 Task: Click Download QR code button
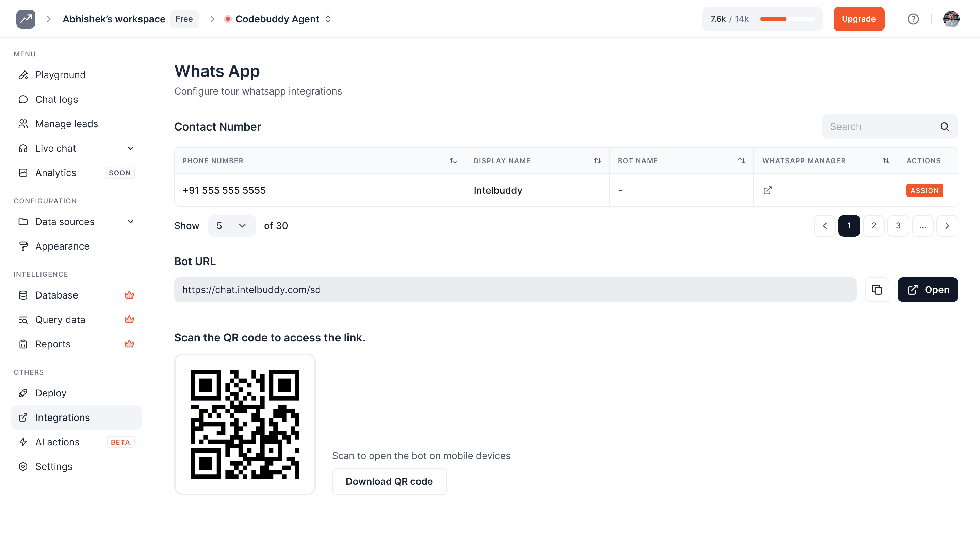pyautogui.click(x=389, y=481)
